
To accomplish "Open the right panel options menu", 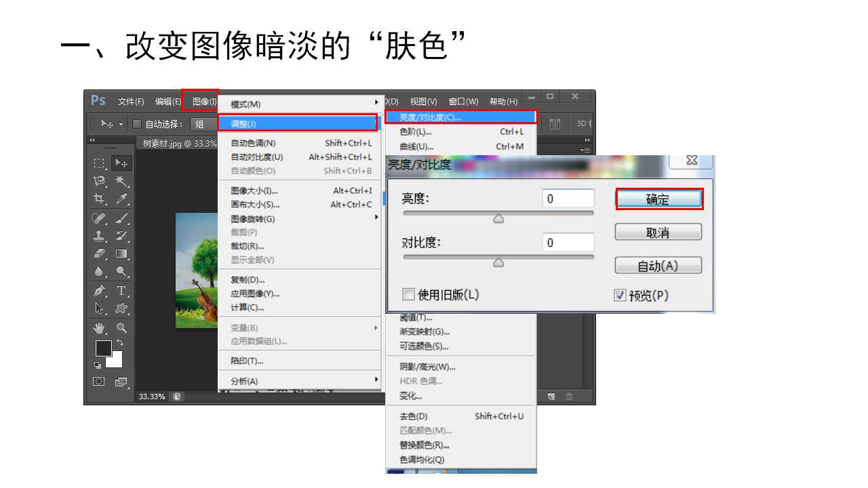I will [x=587, y=150].
